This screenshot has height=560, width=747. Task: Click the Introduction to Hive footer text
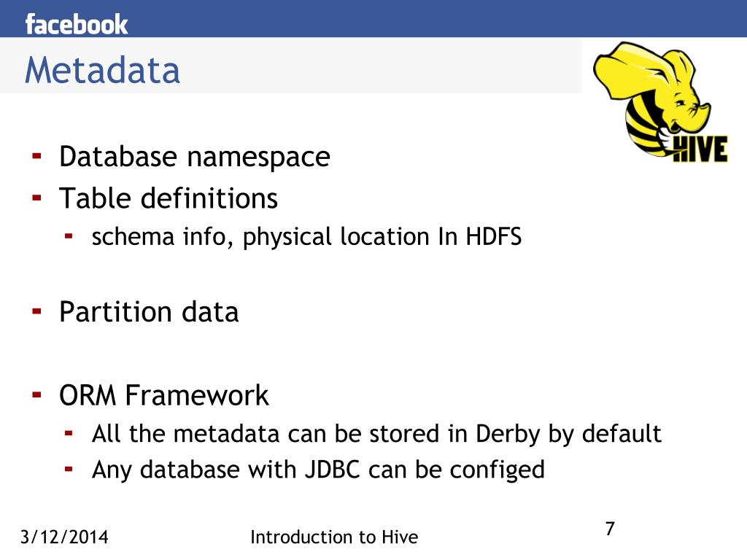point(334,537)
